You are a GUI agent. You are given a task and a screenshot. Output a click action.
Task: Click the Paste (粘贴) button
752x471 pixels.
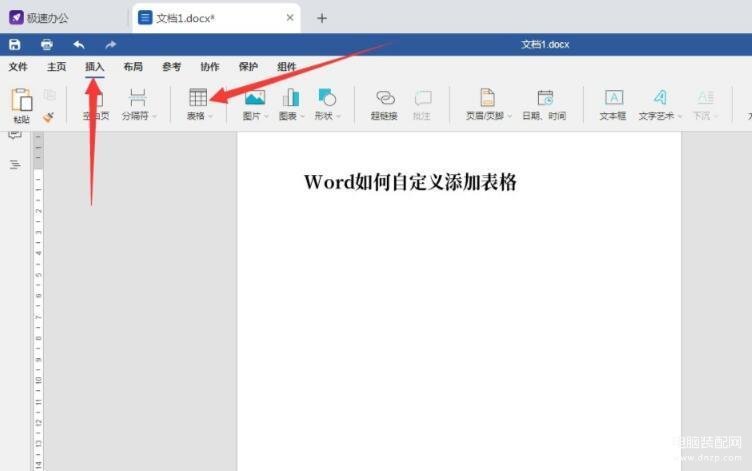(22, 106)
